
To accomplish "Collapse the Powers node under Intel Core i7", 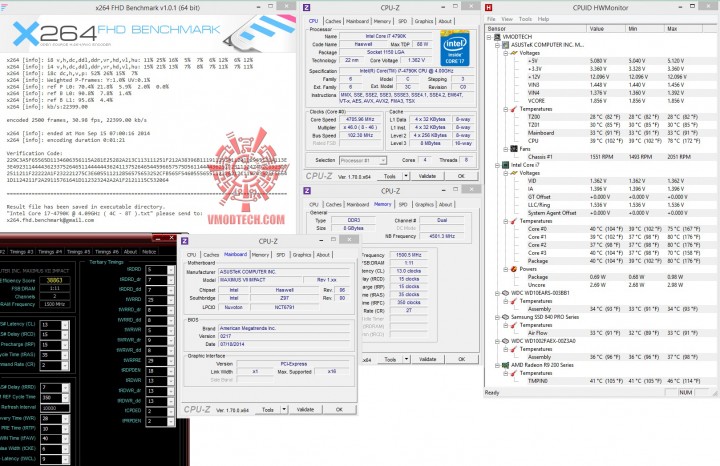I will 506,269.
